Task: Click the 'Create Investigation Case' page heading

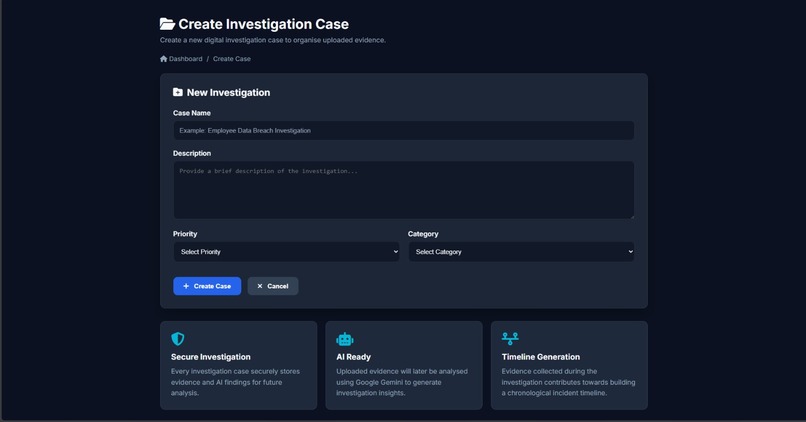Action: 264,24
